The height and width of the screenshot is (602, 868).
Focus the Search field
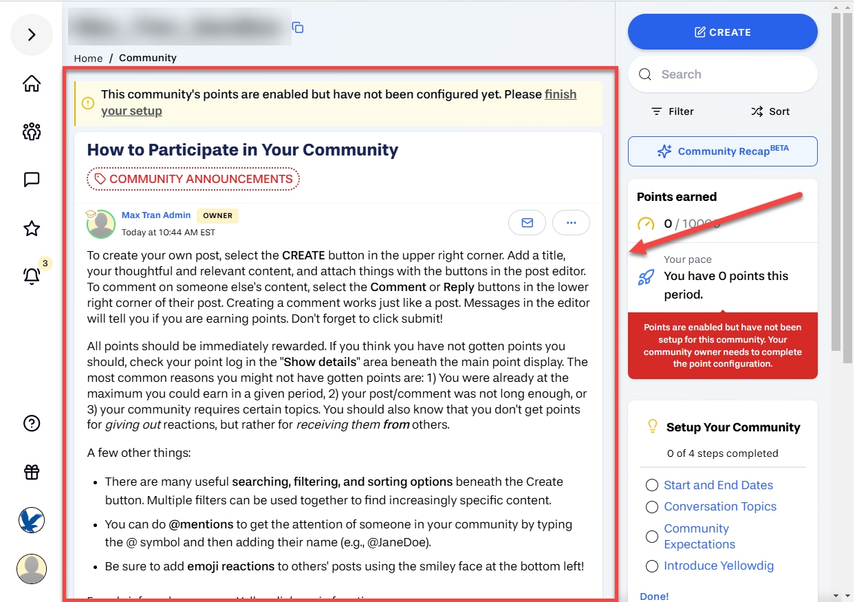pyautogui.click(x=723, y=74)
